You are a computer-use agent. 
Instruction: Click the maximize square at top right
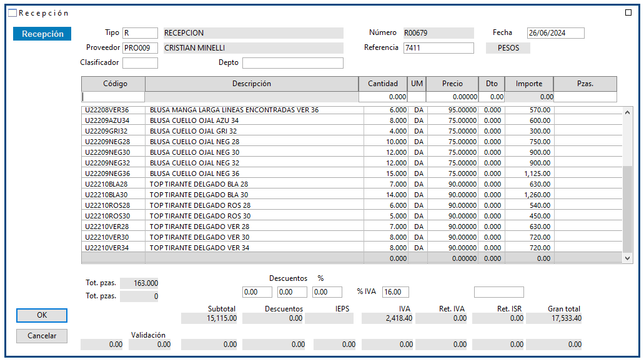point(628,12)
